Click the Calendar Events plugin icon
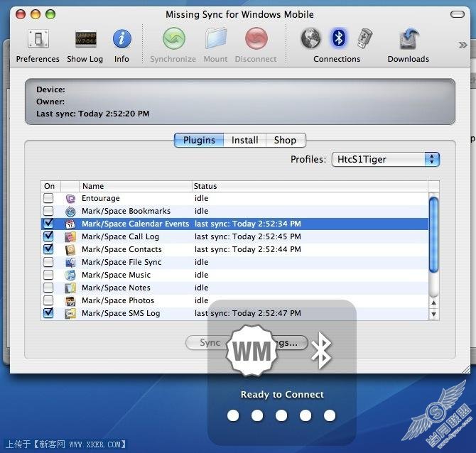 pyautogui.click(x=70, y=224)
